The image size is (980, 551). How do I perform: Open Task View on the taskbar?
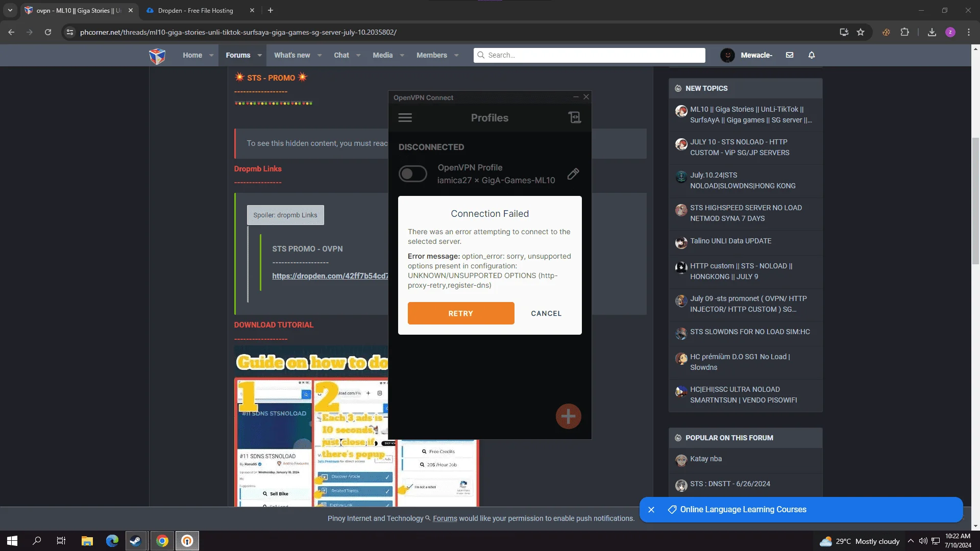pyautogui.click(x=61, y=541)
